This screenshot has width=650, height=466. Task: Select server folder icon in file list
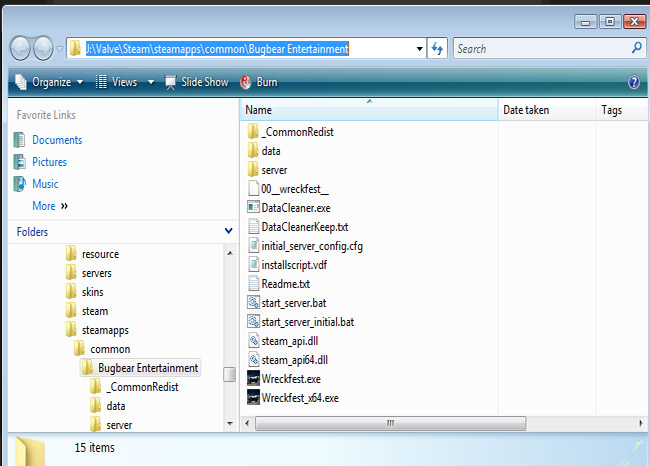coord(253,170)
